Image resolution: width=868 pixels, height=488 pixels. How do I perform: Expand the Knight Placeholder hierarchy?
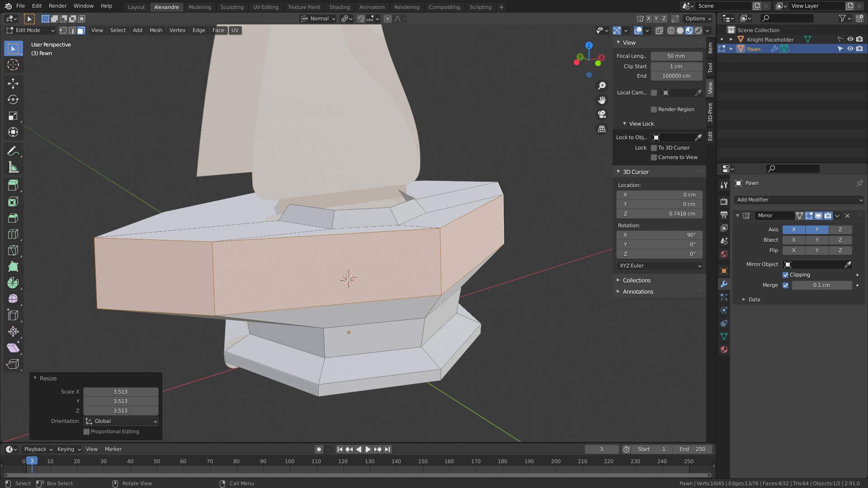(x=731, y=39)
